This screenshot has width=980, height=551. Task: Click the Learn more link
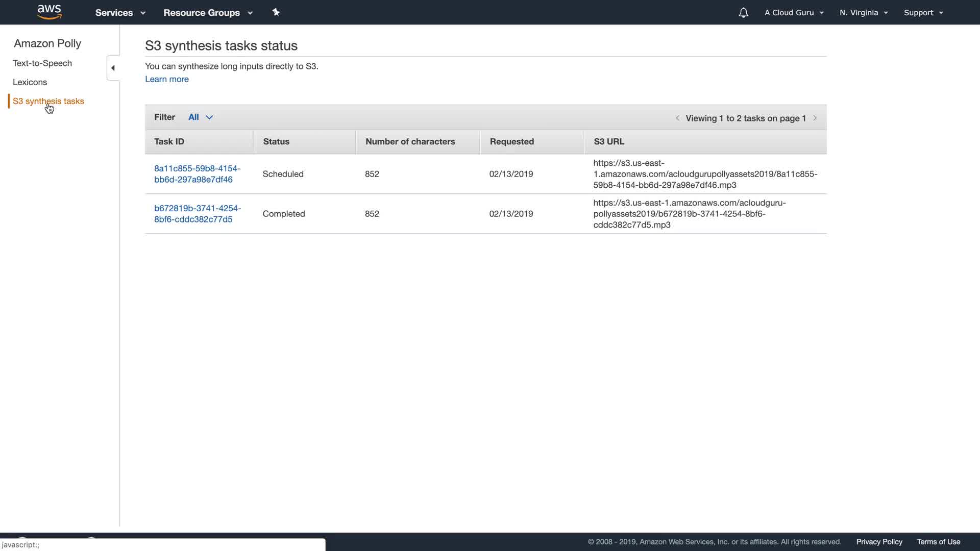[167, 79]
